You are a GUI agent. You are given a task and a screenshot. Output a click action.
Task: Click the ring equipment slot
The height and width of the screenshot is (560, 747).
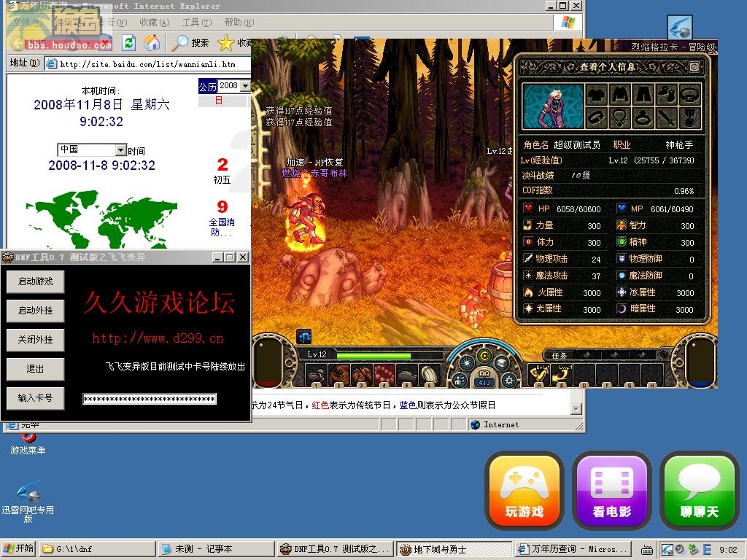(x=643, y=117)
